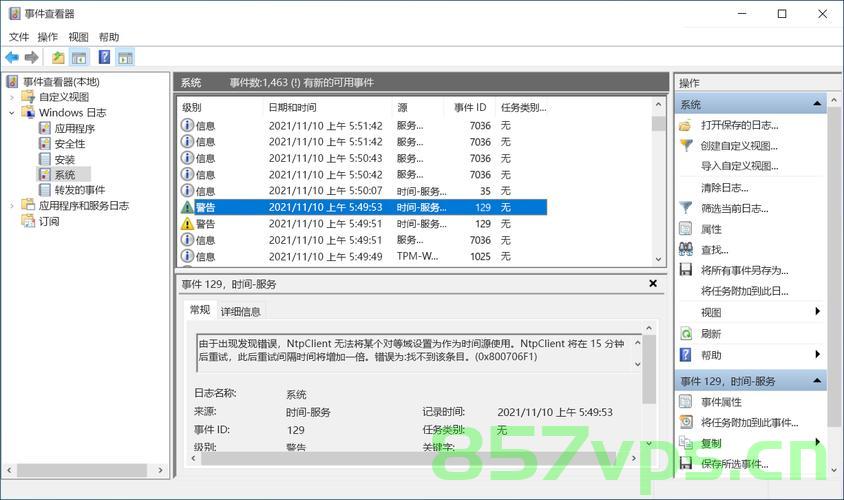Click the 查找 binoculars icon
Image resolution: width=844 pixels, height=500 pixels.
[x=686, y=249]
